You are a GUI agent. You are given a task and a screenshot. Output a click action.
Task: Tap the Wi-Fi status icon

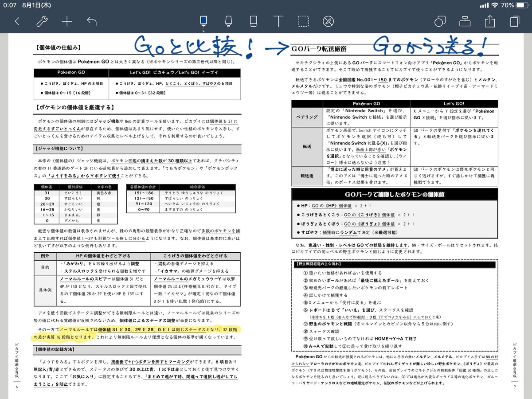(x=494, y=5)
